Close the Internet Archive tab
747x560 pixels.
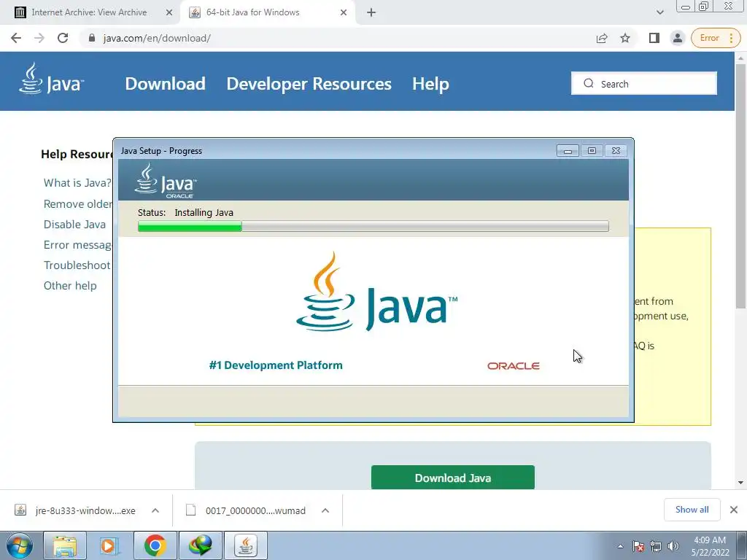coord(169,12)
